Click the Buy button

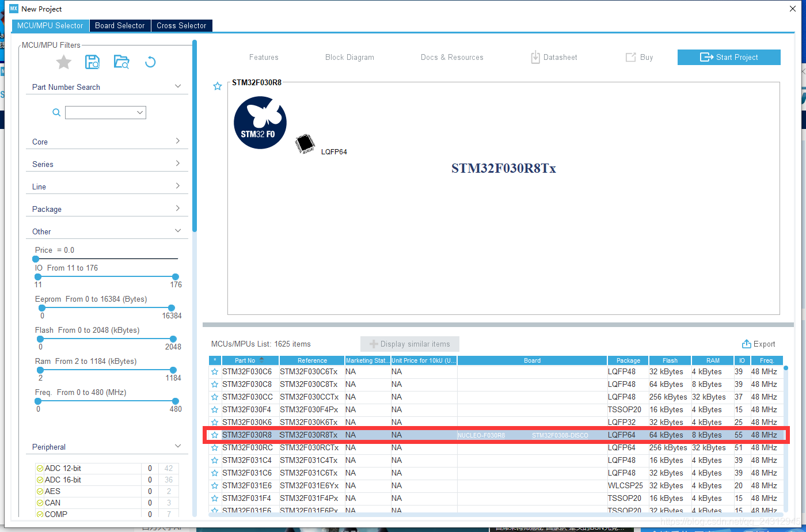tap(640, 58)
